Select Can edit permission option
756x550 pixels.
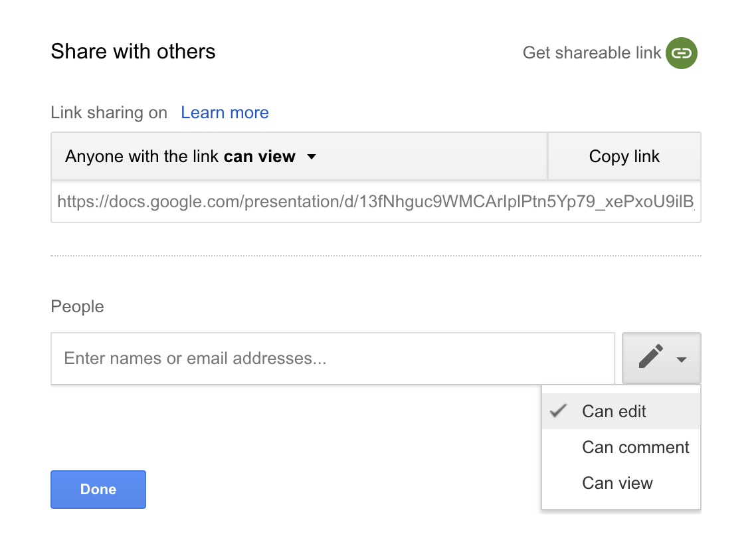pos(613,411)
